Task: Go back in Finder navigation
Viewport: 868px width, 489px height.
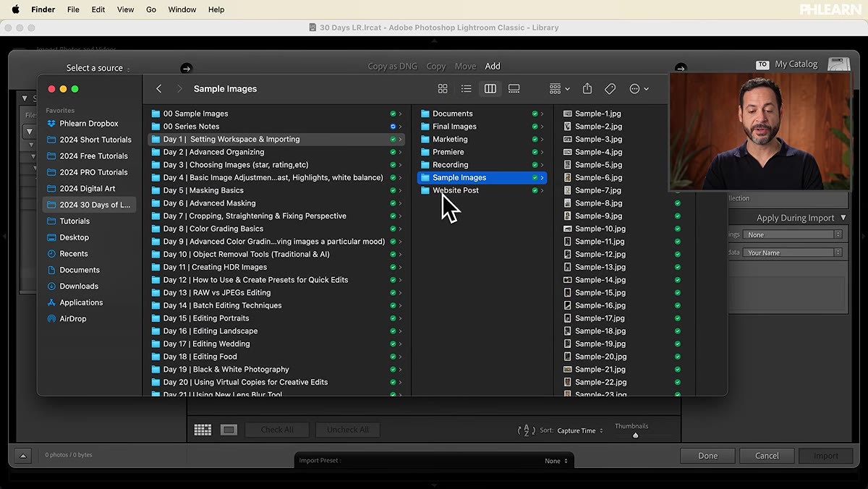Action: [159, 89]
